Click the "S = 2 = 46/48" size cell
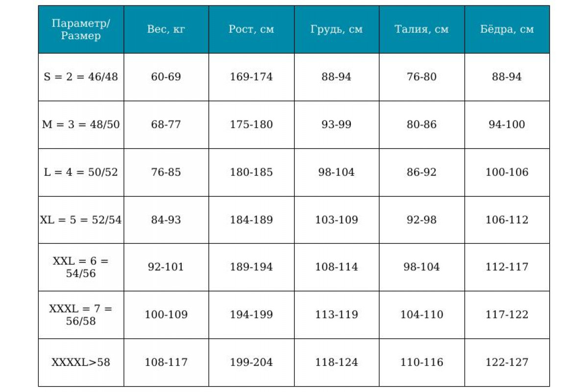Screen dimensions: 588x392 (81, 77)
